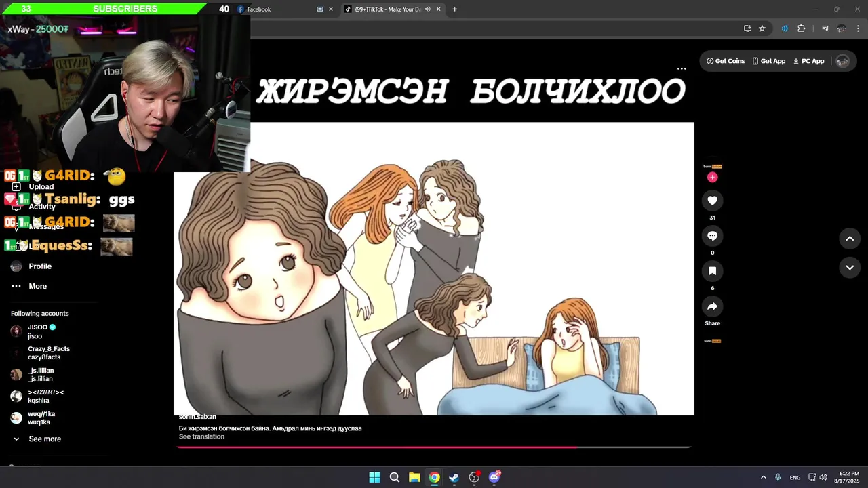Click the Share arrow icon
The height and width of the screenshot is (488, 868).
click(712, 306)
